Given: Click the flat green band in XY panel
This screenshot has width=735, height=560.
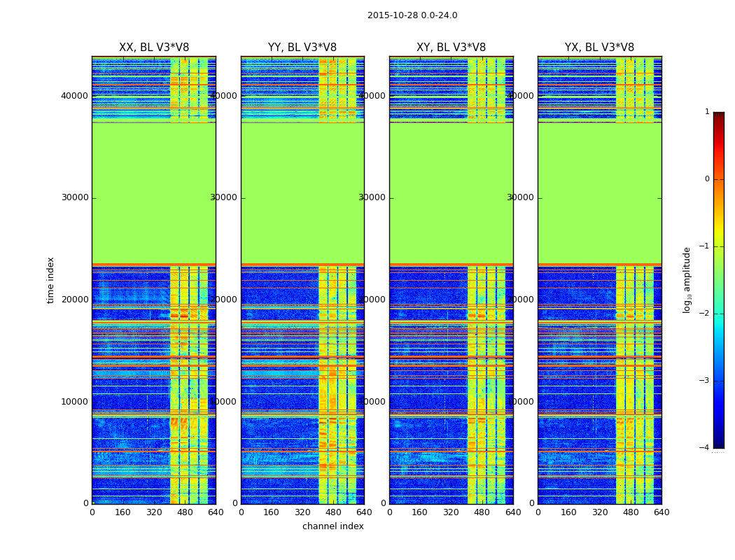Looking at the screenshot, I should tap(451, 193).
